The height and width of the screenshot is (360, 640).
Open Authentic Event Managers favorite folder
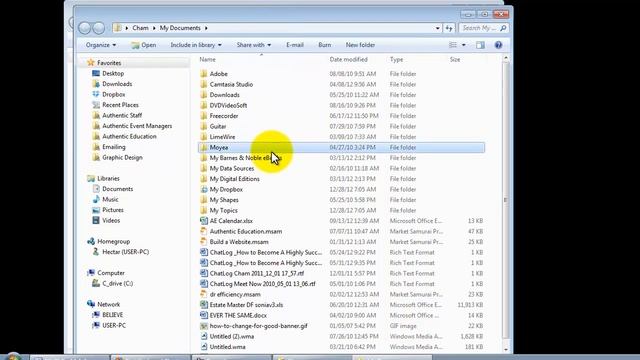coord(137,126)
